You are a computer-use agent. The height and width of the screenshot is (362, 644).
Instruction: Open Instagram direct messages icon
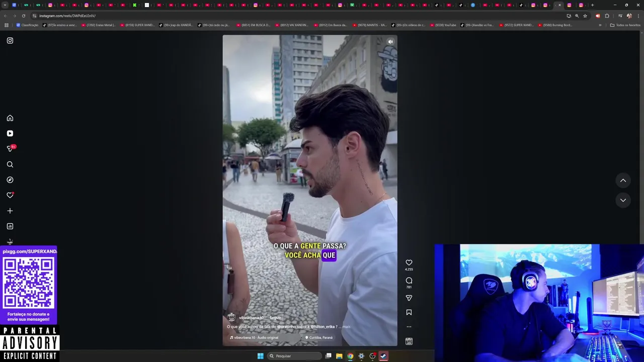(10, 149)
